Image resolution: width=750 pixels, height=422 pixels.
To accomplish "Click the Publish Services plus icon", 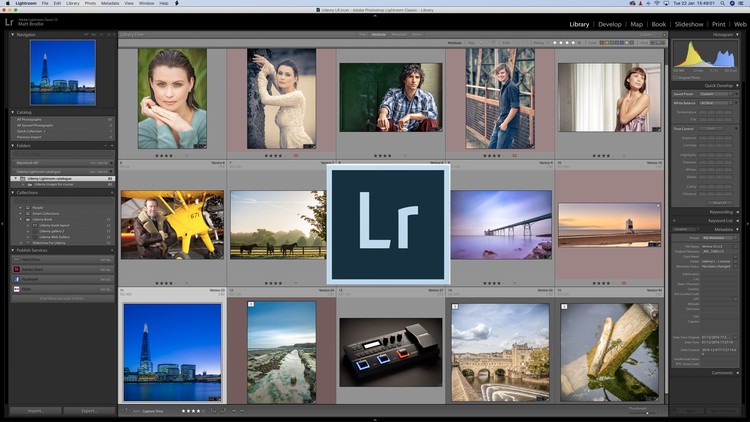I will [112, 250].
